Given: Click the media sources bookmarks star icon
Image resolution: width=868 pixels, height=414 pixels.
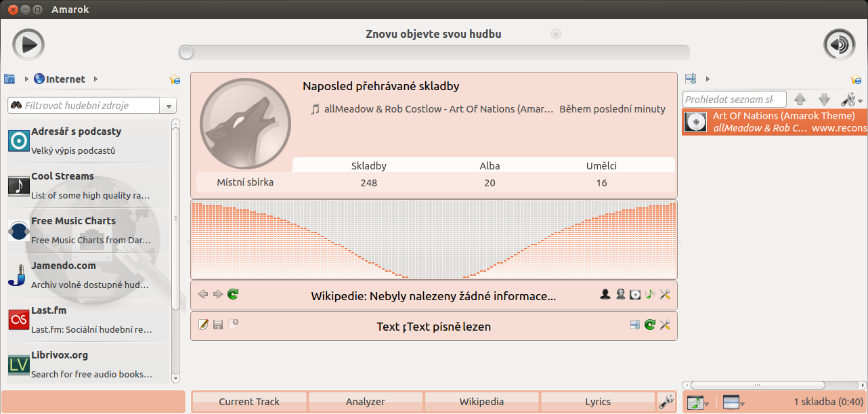Looking at the screenshot, I should coord(175,79).
